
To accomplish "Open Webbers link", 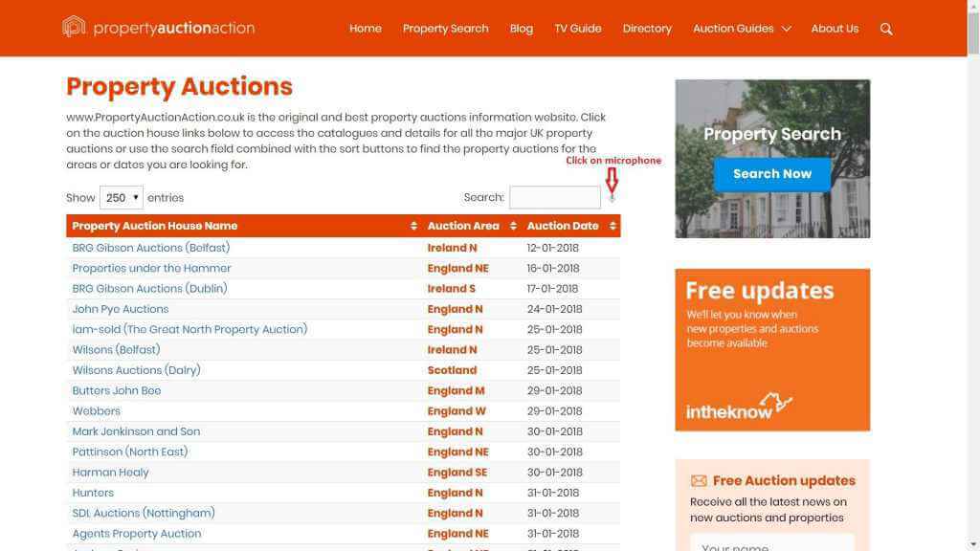I will pyautogui.click(x=96, y=411).
